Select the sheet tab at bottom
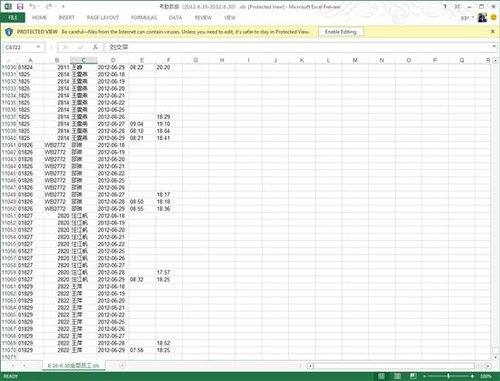This screenshot has height=381, width=500. pos(74,366)
